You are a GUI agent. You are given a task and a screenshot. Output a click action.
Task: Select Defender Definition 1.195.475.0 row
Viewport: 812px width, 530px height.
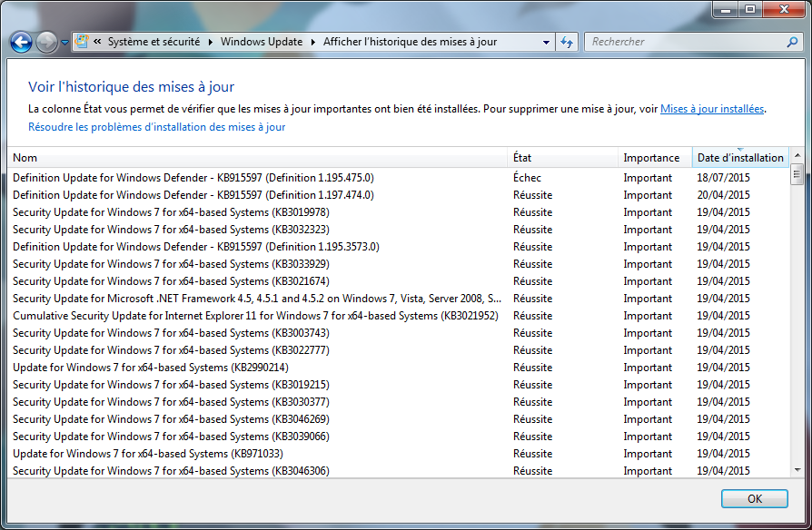[x=399, y=178]
